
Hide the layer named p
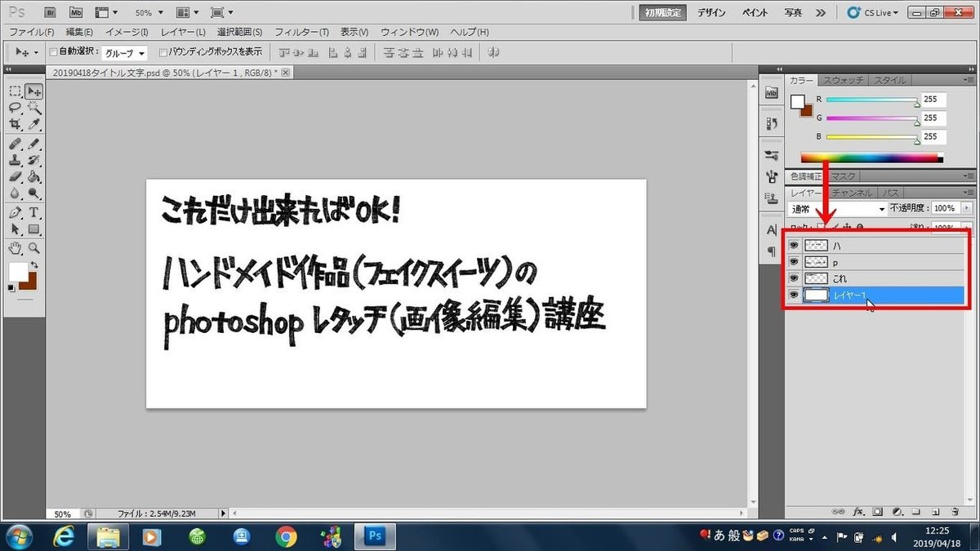click(794, 262)
